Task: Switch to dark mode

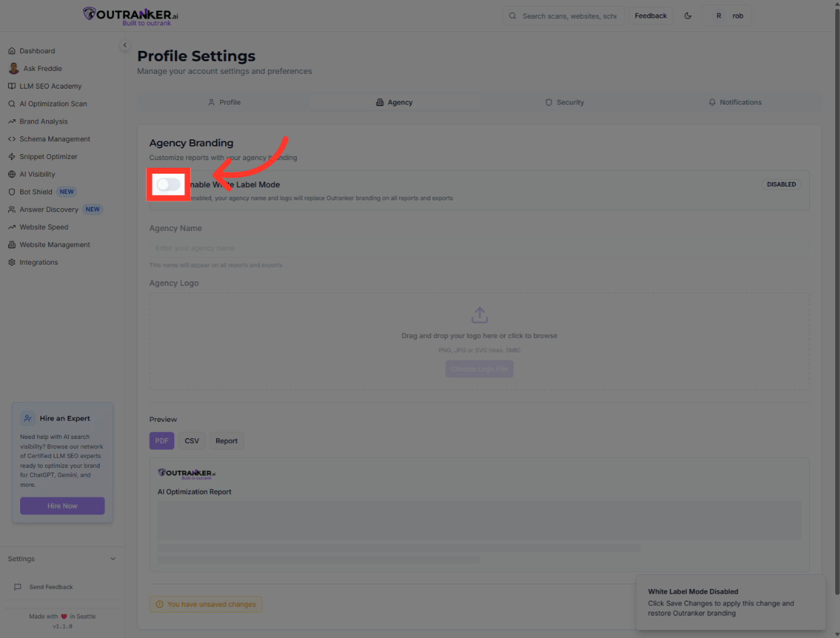Action: click(688, 15)
